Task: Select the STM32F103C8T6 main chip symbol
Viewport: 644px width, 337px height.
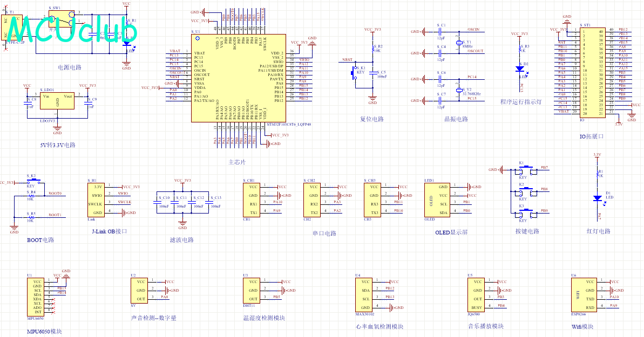Action: pos(239,78)
